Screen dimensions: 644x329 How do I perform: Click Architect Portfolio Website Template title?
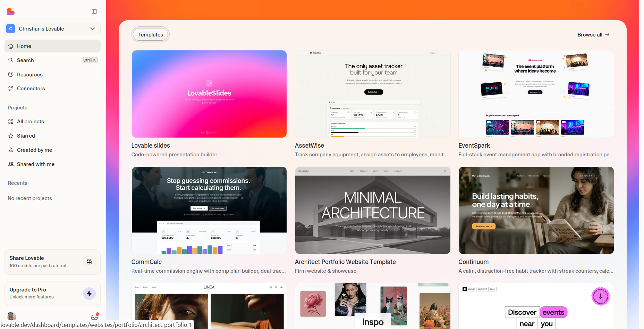pos(345,262)
